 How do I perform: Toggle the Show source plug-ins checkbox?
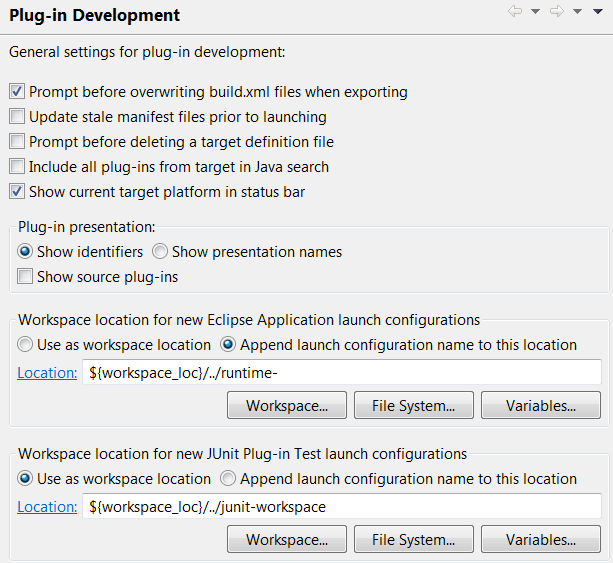25,277
